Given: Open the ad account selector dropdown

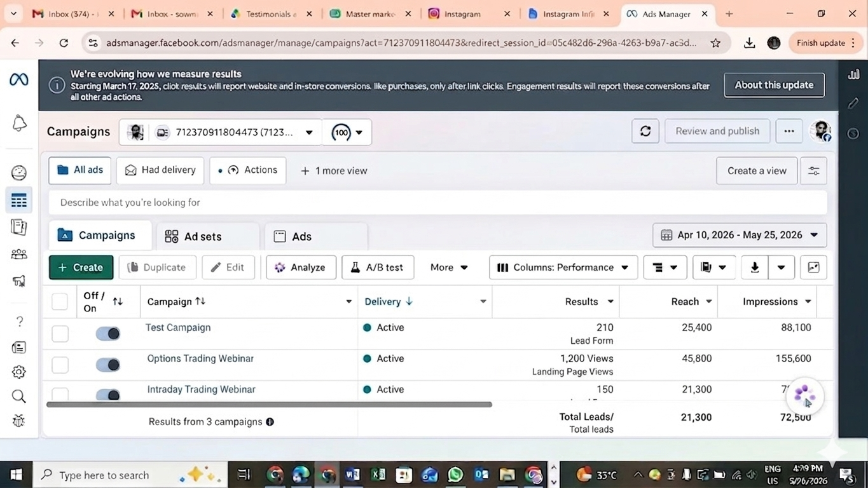Looking at the screenshot, I should 220,132.
